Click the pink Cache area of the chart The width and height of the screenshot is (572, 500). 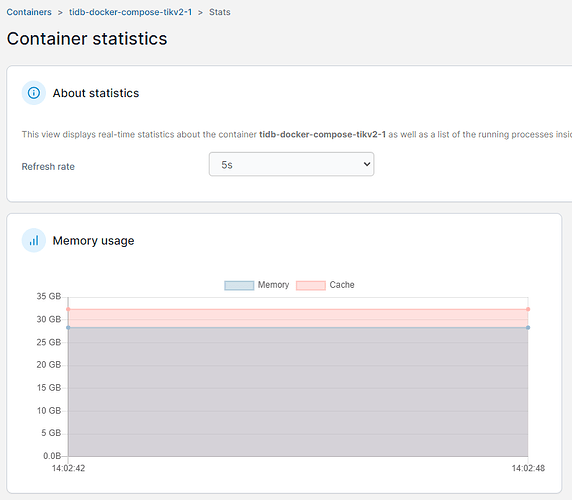pos(298,318)
